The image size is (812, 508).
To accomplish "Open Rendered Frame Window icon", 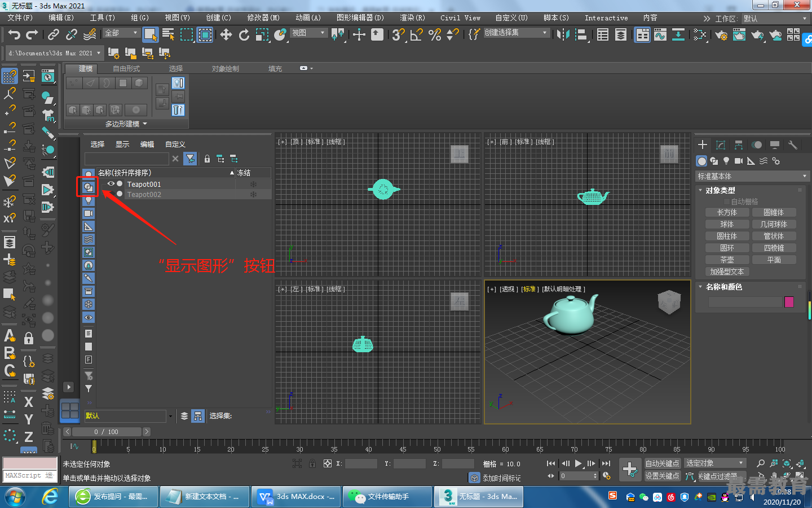I will coord(739,34).
